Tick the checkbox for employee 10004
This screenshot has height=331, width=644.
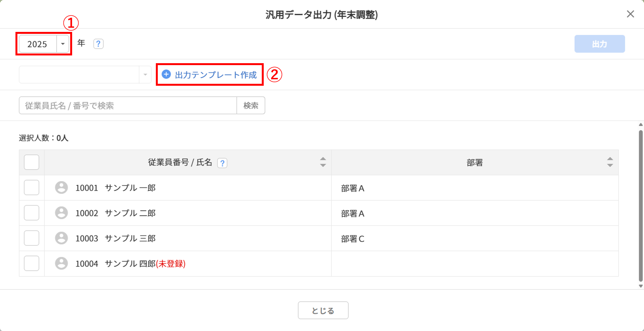[32, 264]
